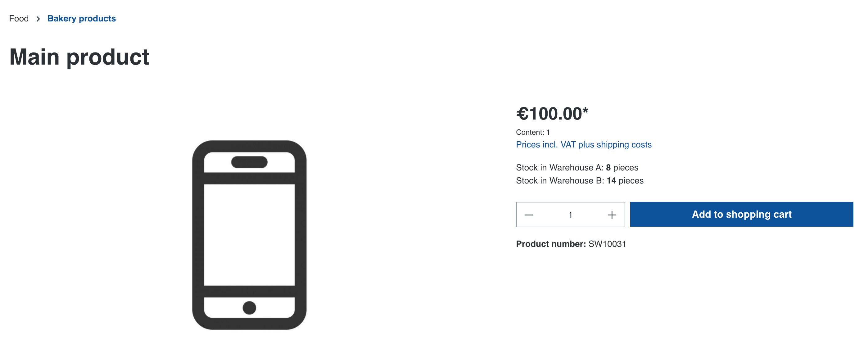Click the Content: 1 label
Viewport: 868px width, 344px height.
point(533,132)
